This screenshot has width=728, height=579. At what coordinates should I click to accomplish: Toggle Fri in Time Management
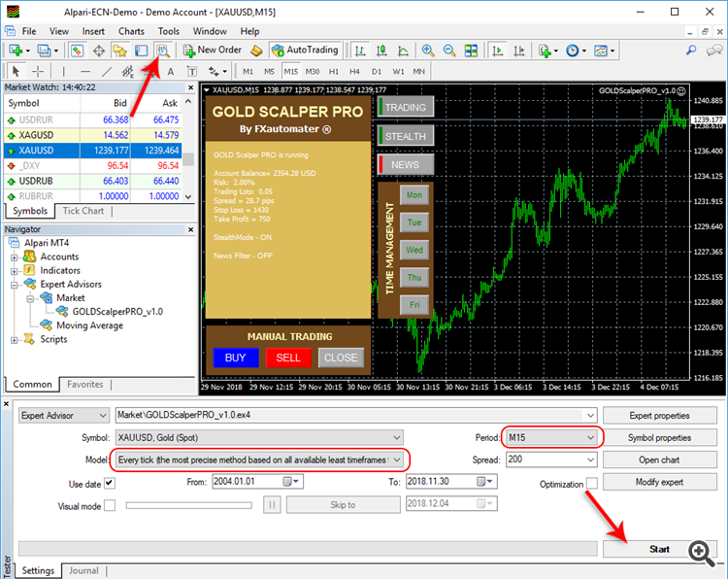pyautogui.click(x=414, y=305)
